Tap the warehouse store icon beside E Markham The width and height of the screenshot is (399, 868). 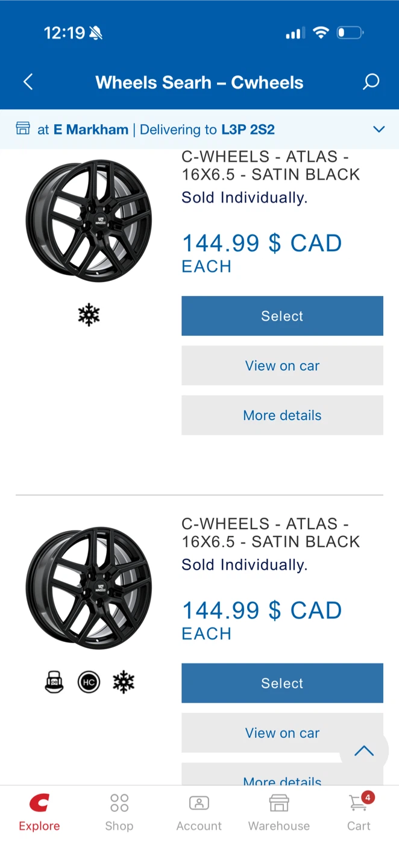(23, 129)
